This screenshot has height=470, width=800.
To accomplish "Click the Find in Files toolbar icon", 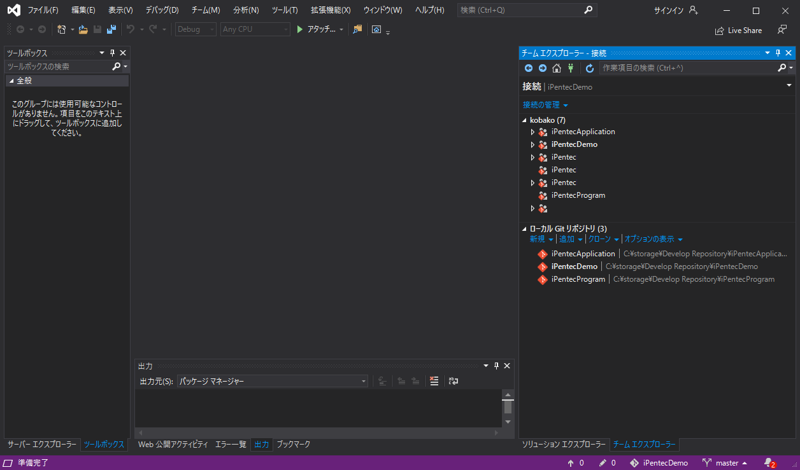I will tap(358, 30).
